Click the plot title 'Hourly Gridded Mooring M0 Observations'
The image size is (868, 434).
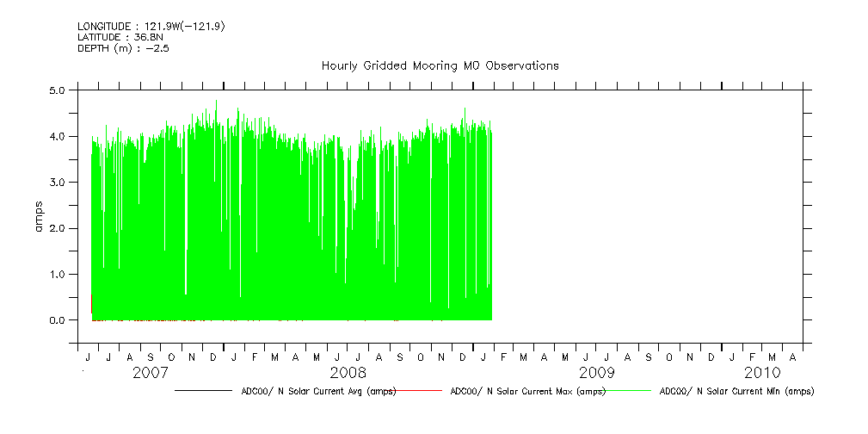click(440, 65)
